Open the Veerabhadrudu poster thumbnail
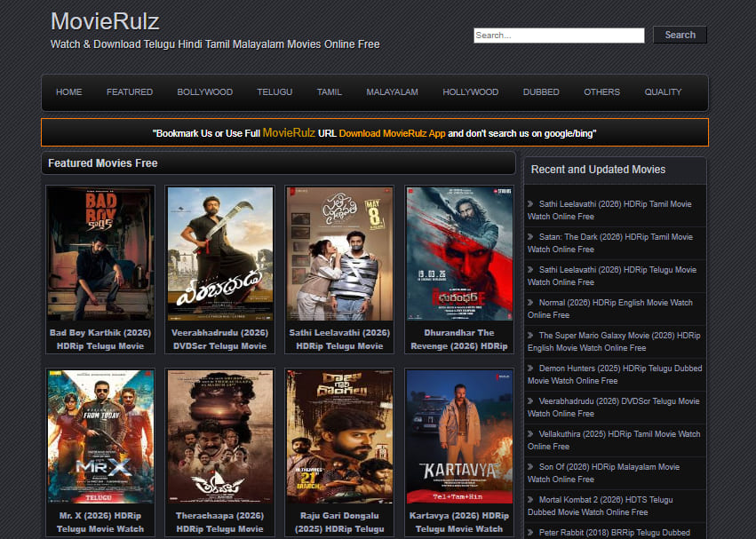 pos(219,254)
